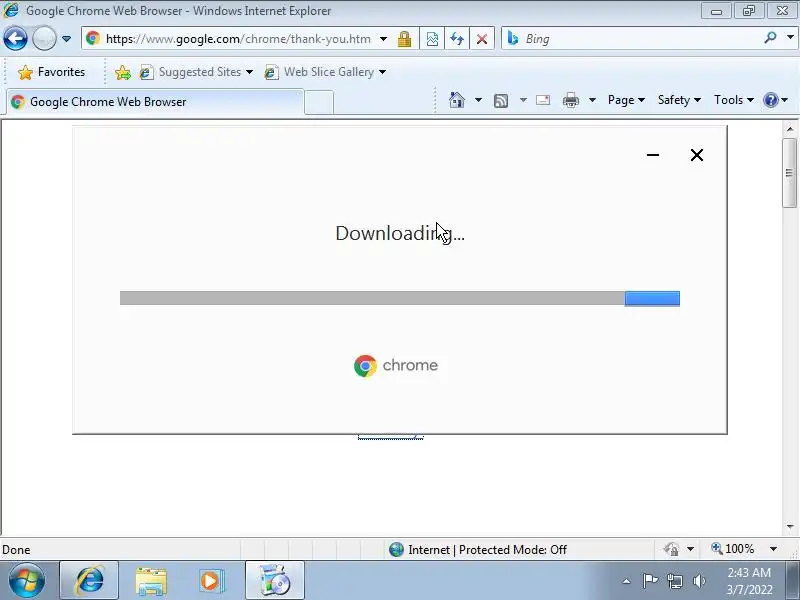Image resolution: width=800 pixels, height=600 pixels.
Task: Click the Refresh page icon
Action: pos(457,39)
